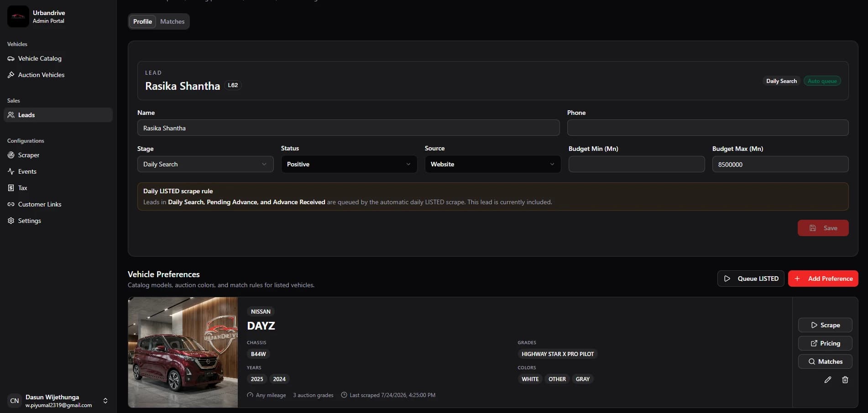Click the WHITE color tag
Image resolution: width=868 pixels, height=413 pixels.
(530, 379)
